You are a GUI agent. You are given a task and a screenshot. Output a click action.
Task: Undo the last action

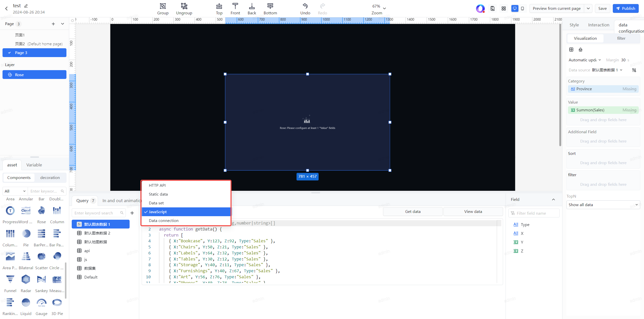coord(305,9)
